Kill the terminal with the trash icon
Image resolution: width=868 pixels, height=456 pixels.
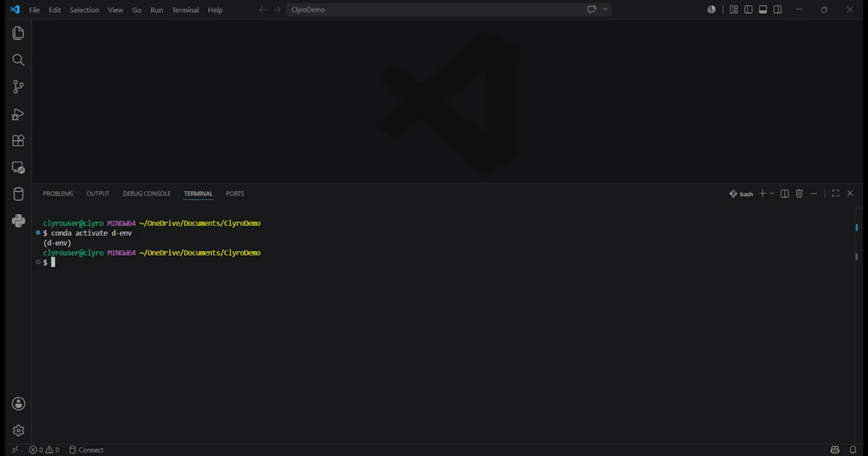point(799,194)
